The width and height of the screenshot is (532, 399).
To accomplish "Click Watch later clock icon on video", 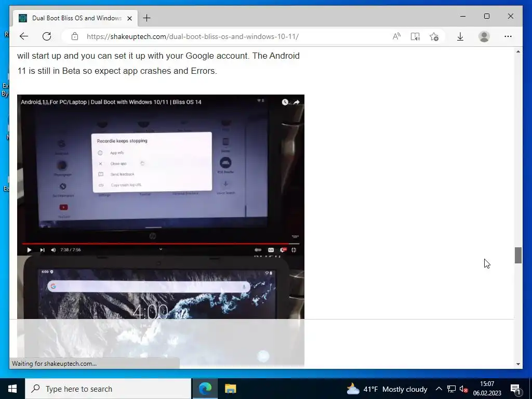I will click(x=285, y=102).
